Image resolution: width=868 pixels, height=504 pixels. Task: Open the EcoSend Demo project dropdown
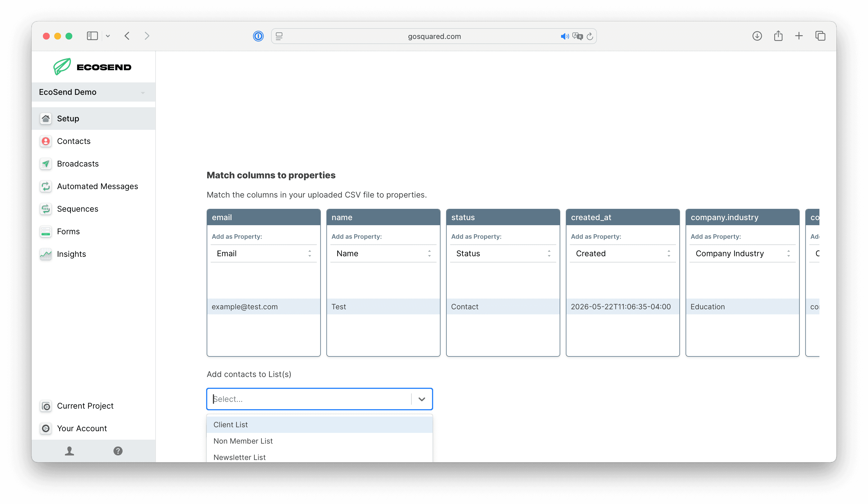coord(94,92)
